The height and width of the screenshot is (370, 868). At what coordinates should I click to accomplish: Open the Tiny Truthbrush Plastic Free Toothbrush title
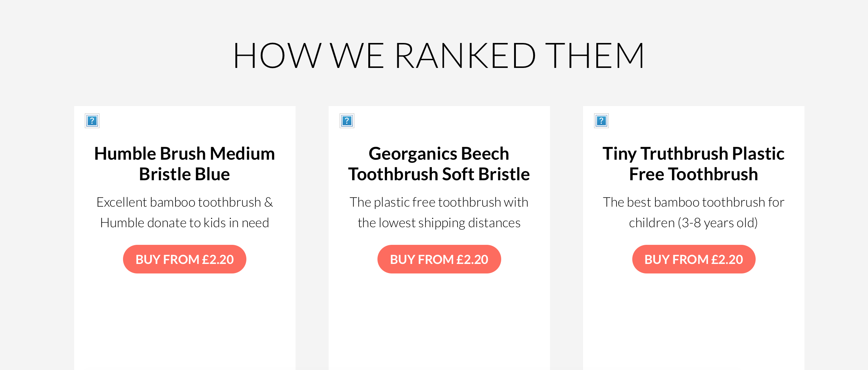coord(693,163)
